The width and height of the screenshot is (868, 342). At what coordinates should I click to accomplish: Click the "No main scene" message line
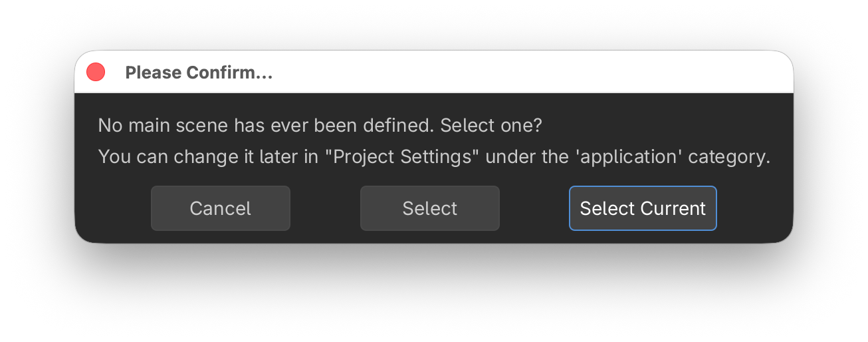(266, 125)
